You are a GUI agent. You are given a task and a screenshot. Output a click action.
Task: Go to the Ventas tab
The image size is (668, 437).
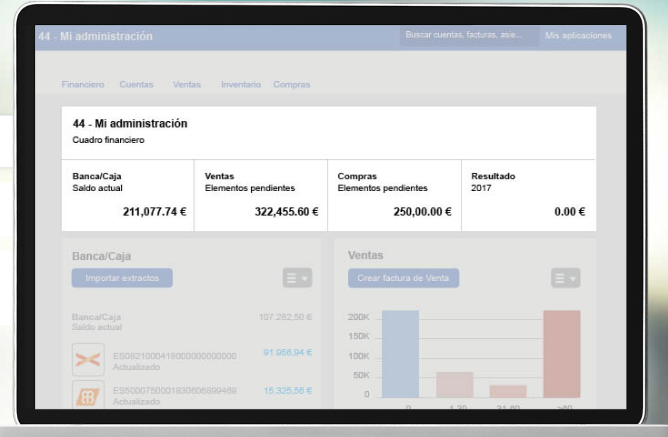[187, 84]
